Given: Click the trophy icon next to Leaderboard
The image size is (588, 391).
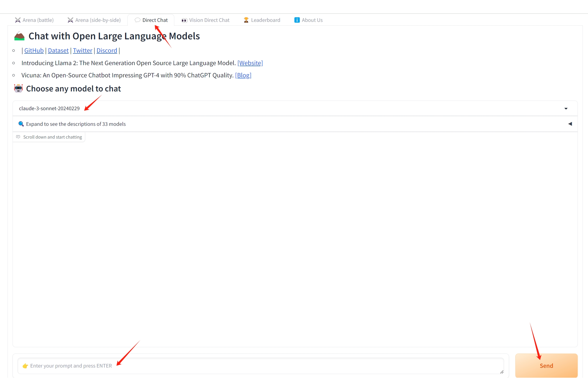Looking at the screenshot, I should [x=246, y=20].
